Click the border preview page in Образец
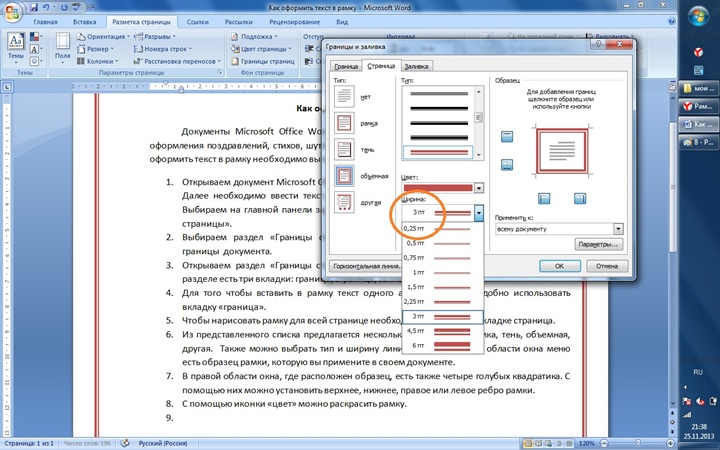The width and height of the screenshot is (720, 450). (x=562, y=151)
